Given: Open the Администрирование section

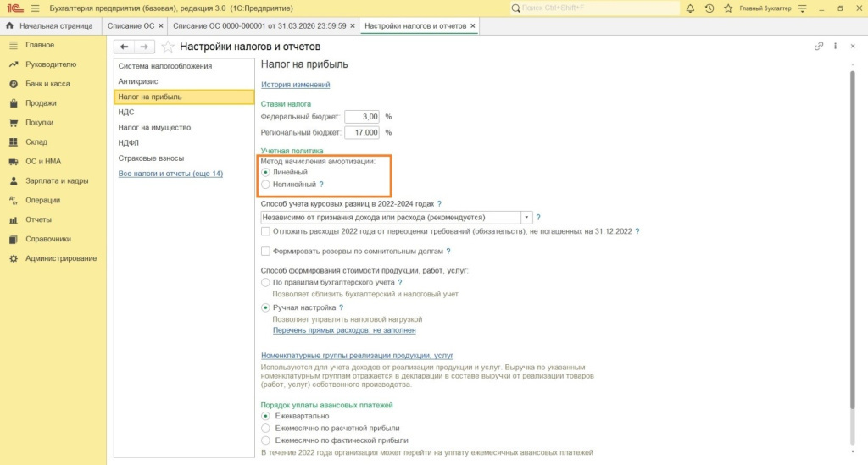Looking at the screenshot, I should point(60,258).
